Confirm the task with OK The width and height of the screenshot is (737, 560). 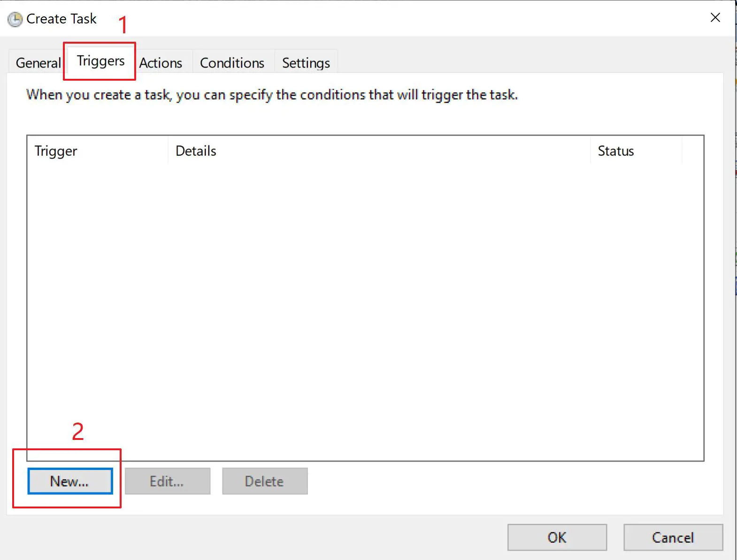557,537
